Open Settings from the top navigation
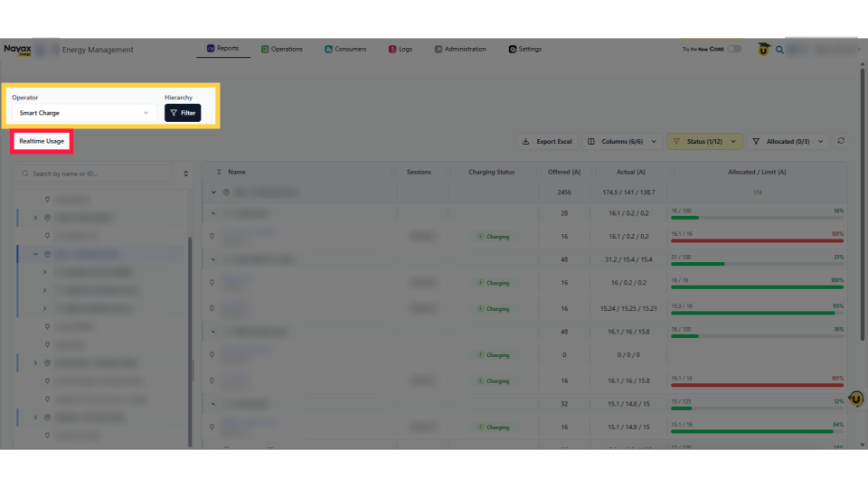The height and width of the screenshot is (488, 868). 524,49
